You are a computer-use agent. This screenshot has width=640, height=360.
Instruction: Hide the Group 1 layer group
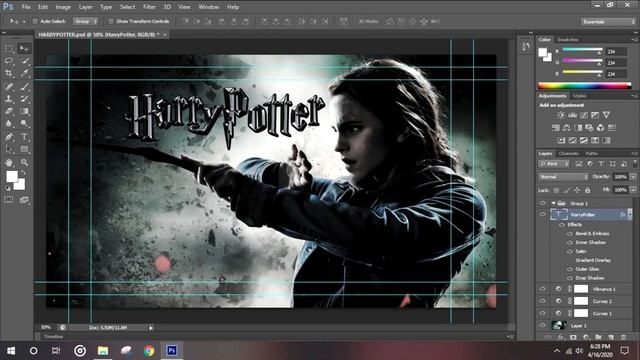[x=542, y=203]
